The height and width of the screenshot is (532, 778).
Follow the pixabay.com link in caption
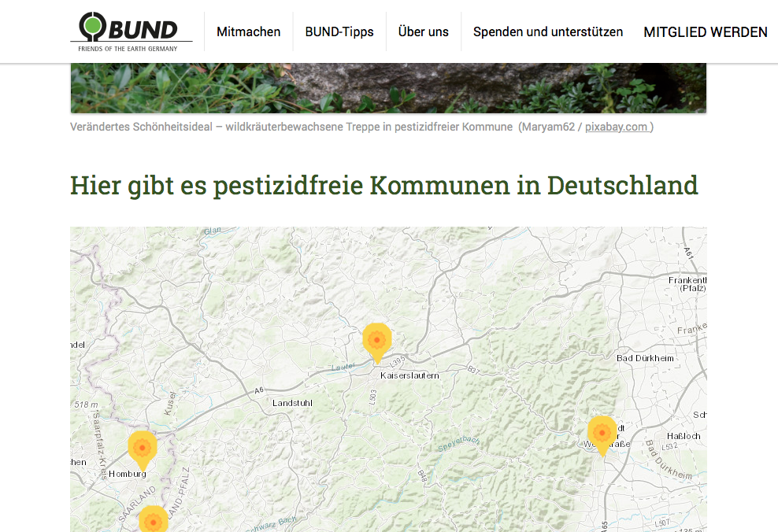(617, 127)
